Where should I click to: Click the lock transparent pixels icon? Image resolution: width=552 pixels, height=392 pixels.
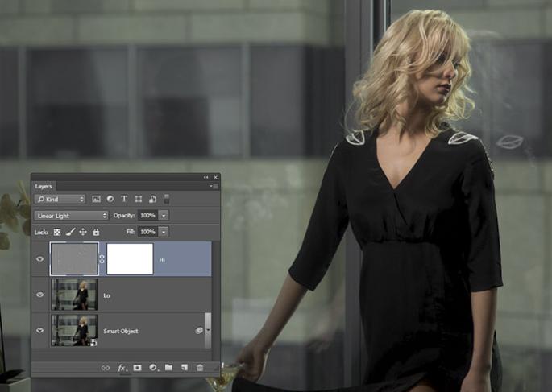pos(57,232)
